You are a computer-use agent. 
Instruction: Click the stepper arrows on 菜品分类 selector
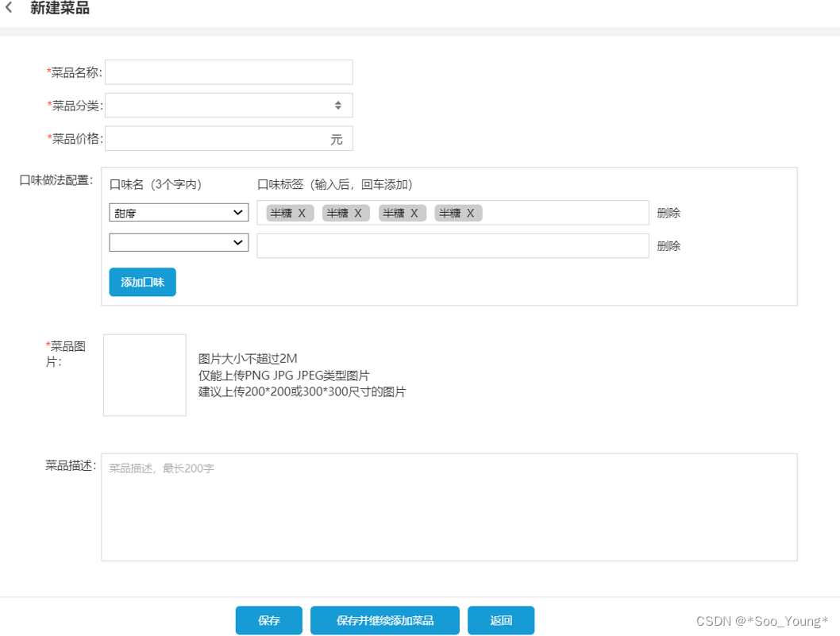[337, 105]
